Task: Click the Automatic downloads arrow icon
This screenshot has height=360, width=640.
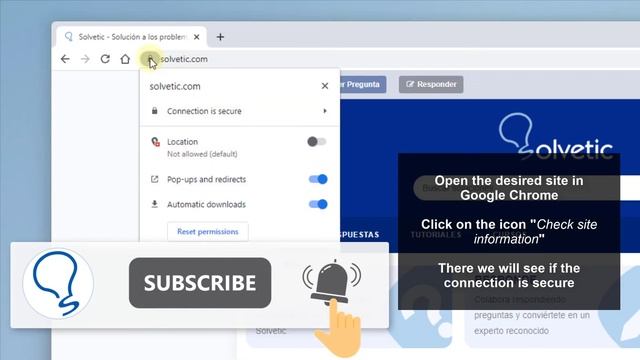Action: [x=154, y=204]
